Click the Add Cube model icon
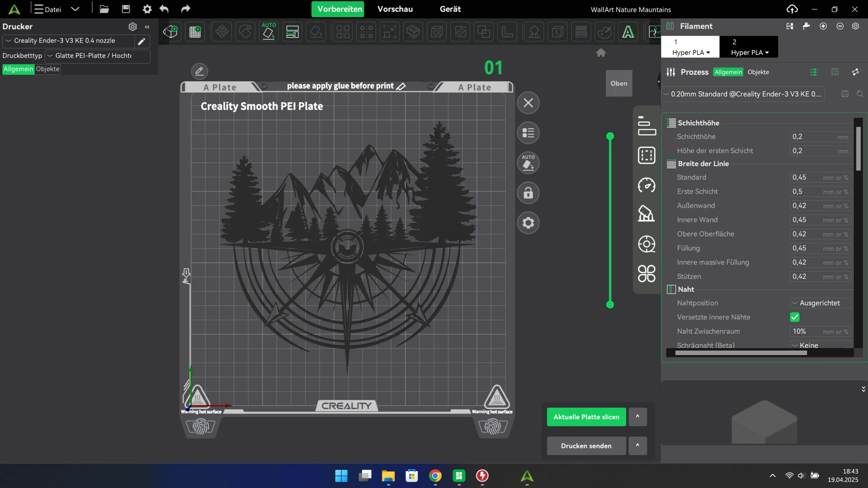868x488 pixels. point(170,32)
